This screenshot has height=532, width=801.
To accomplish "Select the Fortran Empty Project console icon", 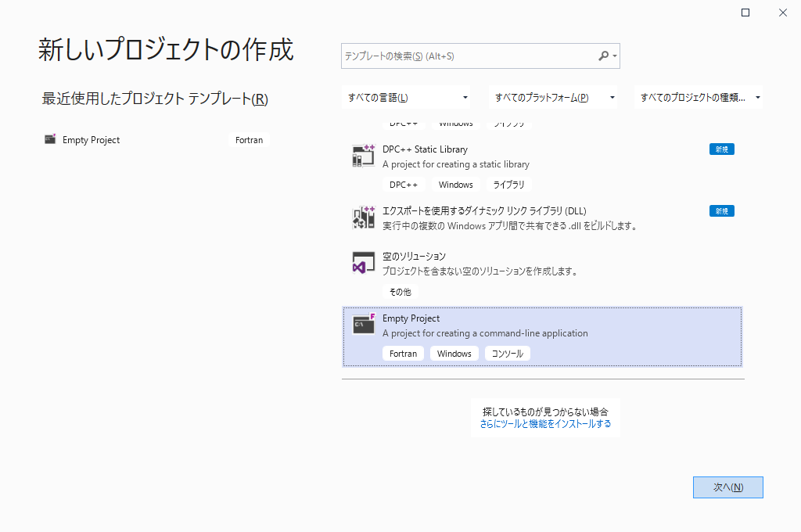I will pyautogui.click(x=363, y=324).
